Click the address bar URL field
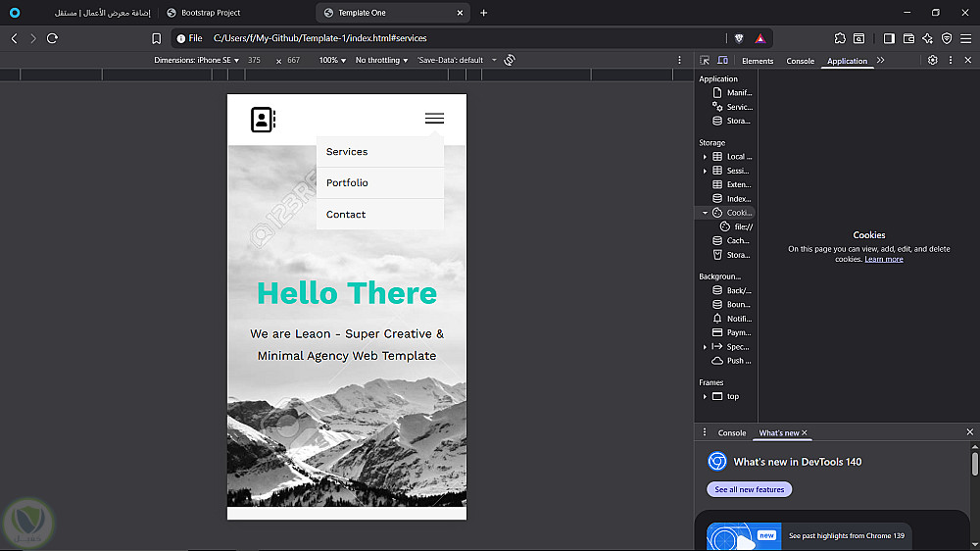This screenshot has height=551, width=980. (441, 38)
